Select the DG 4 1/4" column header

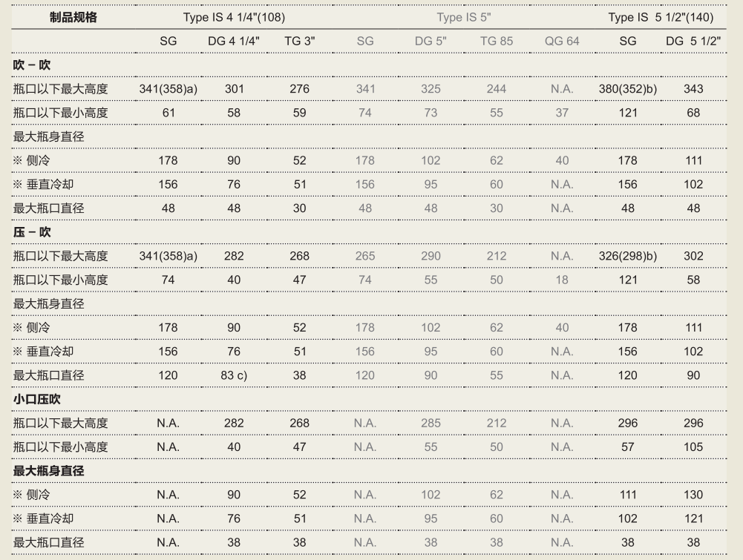click(x=234, y=42)
